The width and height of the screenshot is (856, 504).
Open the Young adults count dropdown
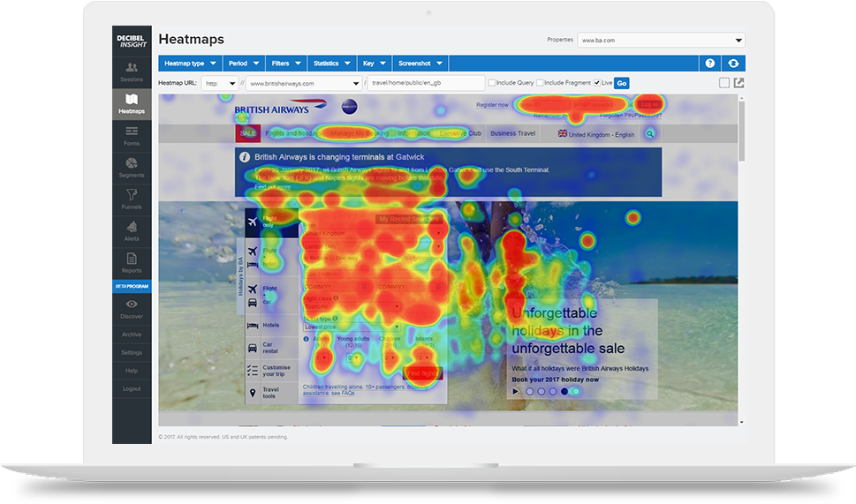point(353,358)
